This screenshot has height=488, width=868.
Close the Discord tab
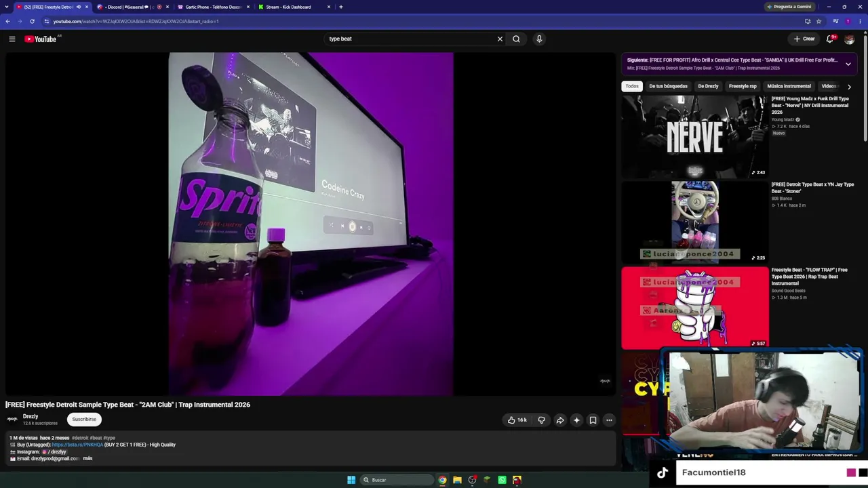click(x=167, y=7)
